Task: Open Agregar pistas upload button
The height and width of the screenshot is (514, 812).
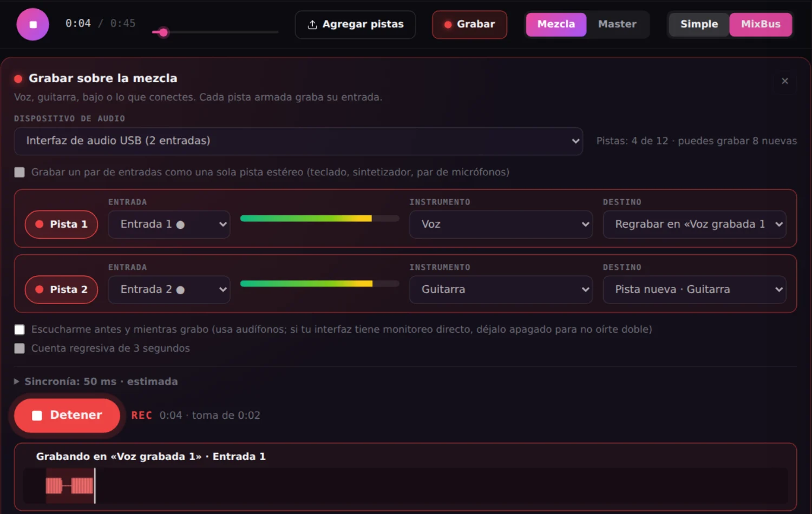Action: pos(355,24)
